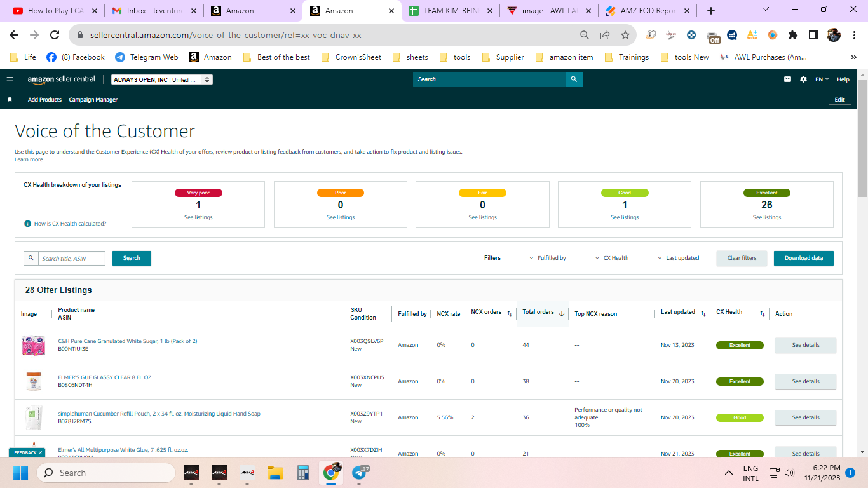Switch to the Gmail Inbox tab
The height and width of the screenshot is (488, 868).
(154, 11)
